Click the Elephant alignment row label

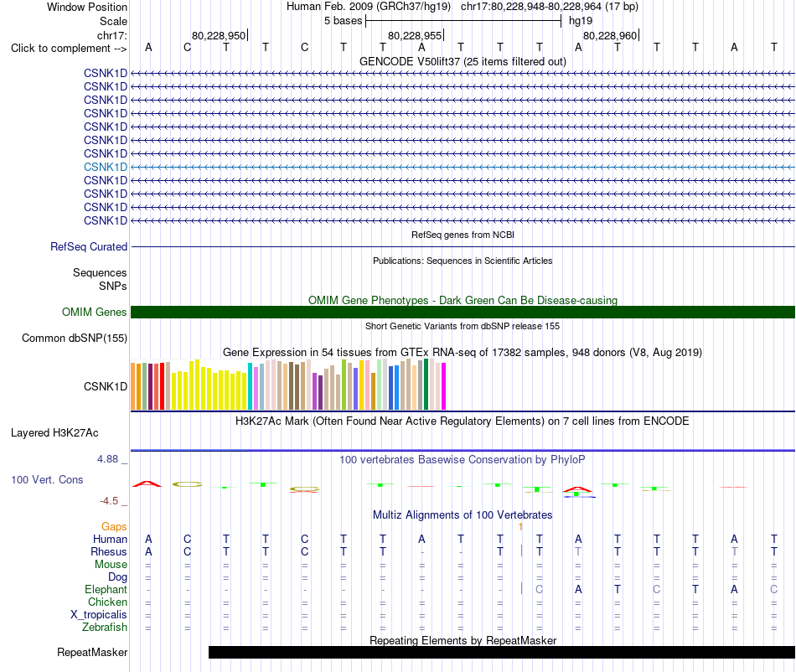pos(106,590)
